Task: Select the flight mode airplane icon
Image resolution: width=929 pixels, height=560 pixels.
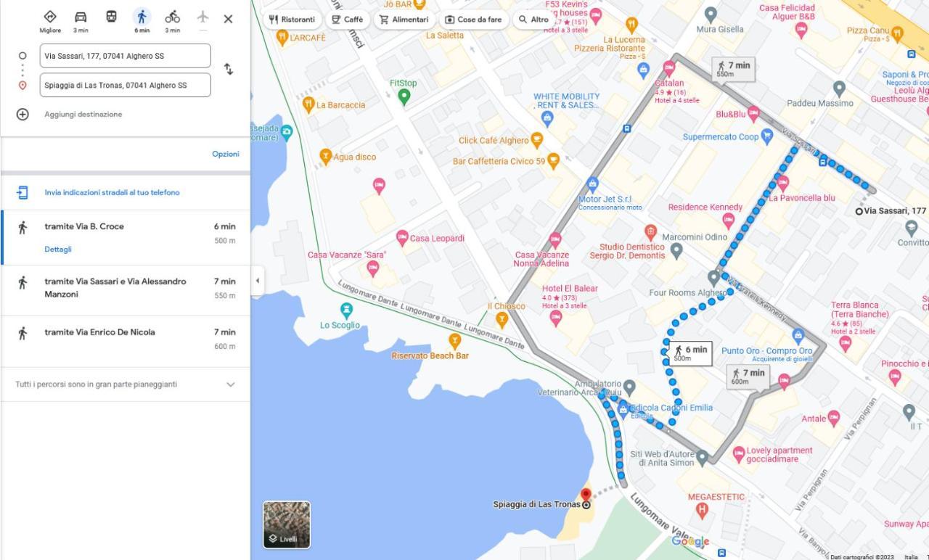Action: coord(202,17)
